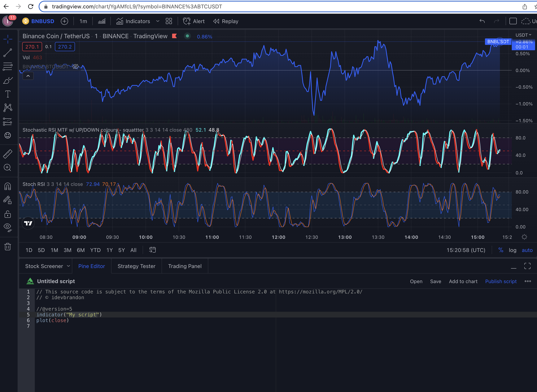Hide the BINANCE:BTCUSDT overlay series
Viewport: 537px width, 392px height.
point(76,66)
